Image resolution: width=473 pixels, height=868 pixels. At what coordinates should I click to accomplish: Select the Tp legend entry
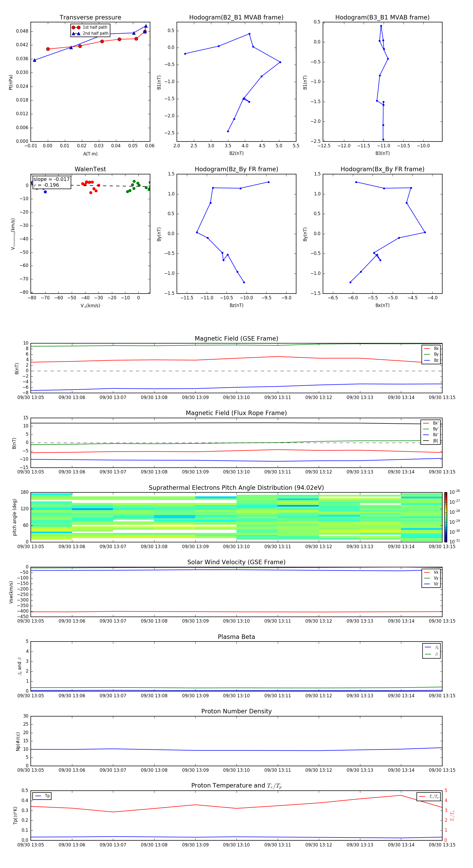[42, 796]
